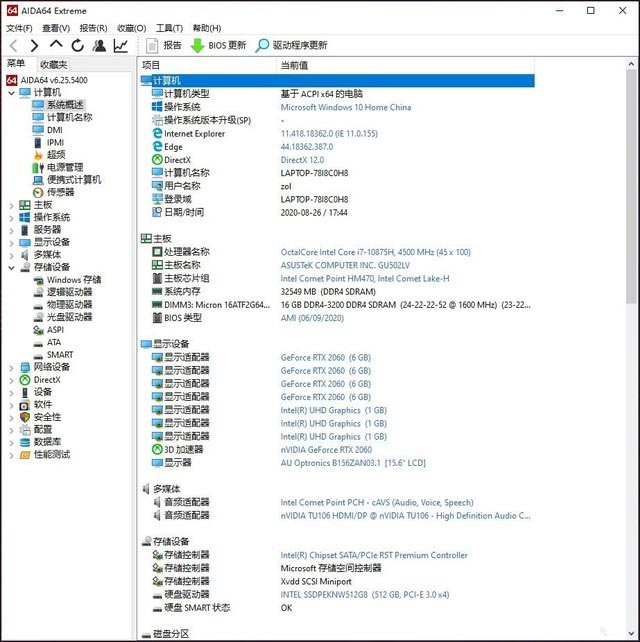The width and height of the screenshot is (640, 642).
Task: Switch to the 收藏夹 tab
Action: tap(53, 64)
